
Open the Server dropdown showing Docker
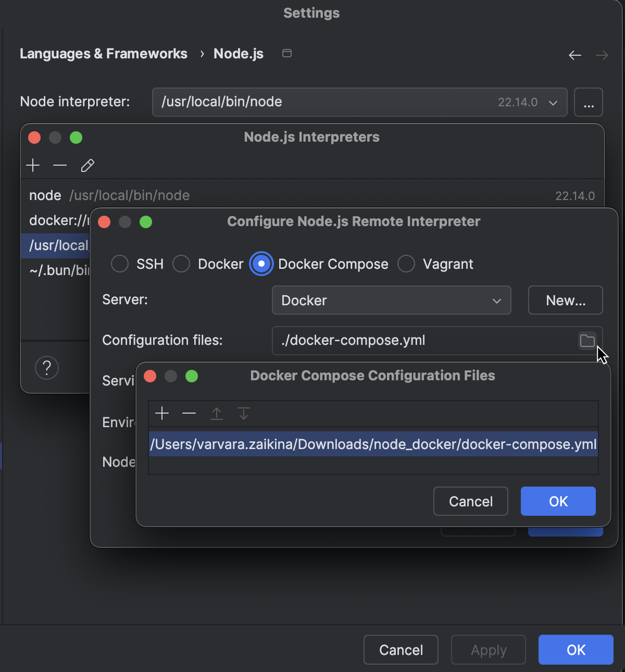click(x=391, y=300)
